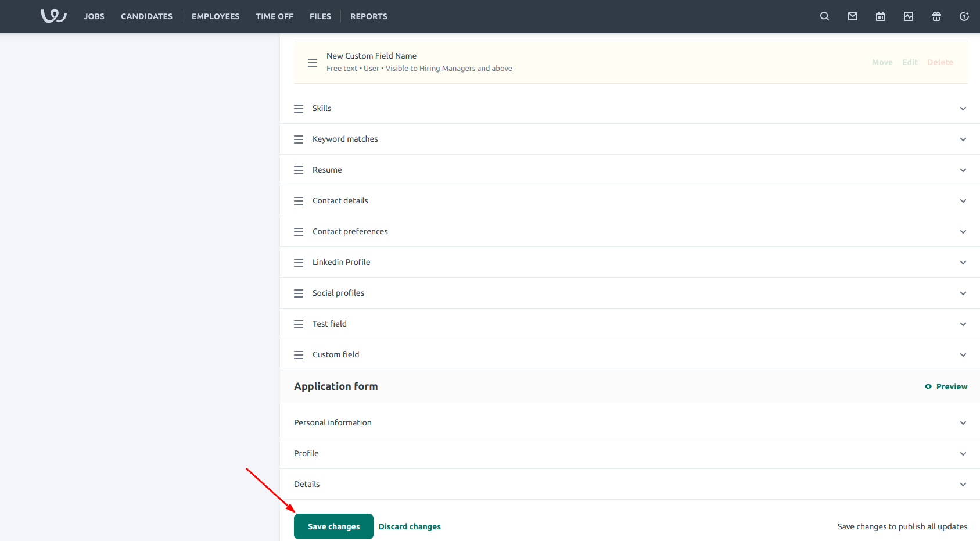This screenshot has height=541, width=980.
Task: Expand the Details section
Action: (963, 484)
